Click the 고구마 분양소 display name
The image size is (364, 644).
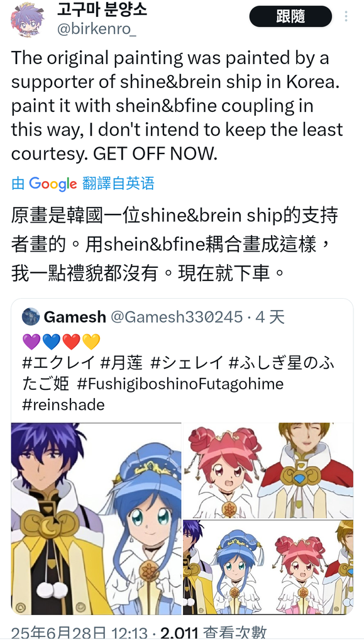pyautogui.click(x=102, y=9)
